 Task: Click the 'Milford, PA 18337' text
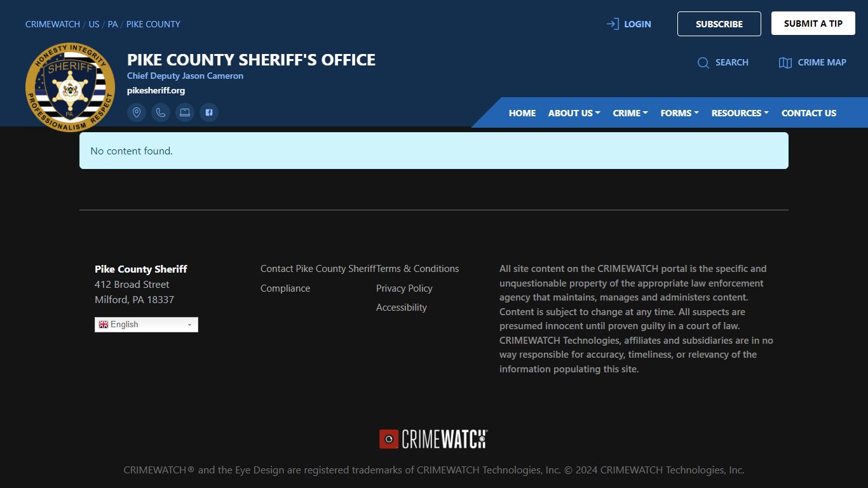pyautogui.click(x=134, y=300)
